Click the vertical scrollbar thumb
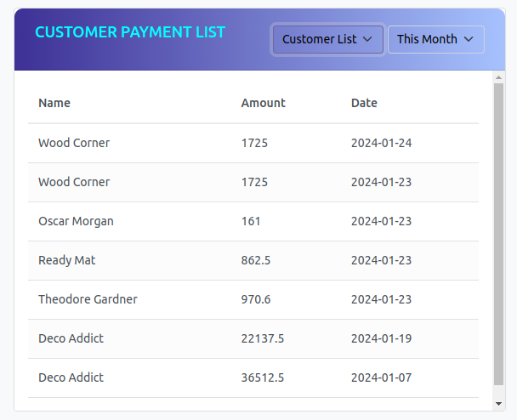Viewport: 517px width, 420px height. coord(499,234)
